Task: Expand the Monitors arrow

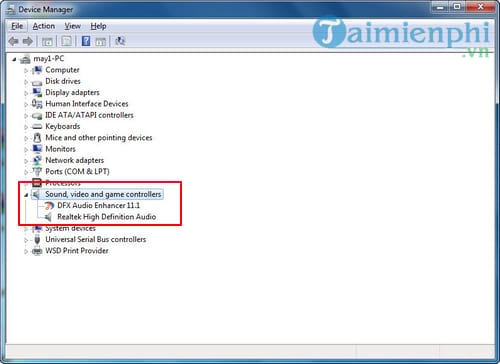Action: pos(26,150)
